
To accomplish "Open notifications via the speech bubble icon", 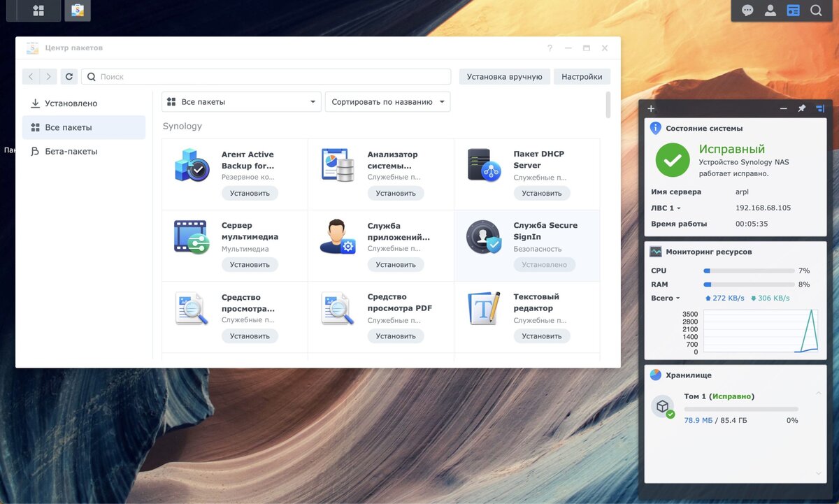I will (747, 10).
